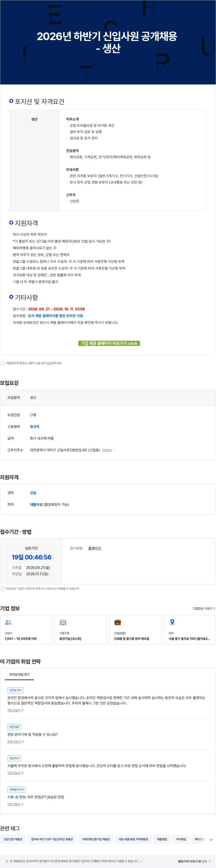Click the 인쇄용 및 필기용 원지 제조업 text
216x868 pixels.
click(x=132, y=639)
